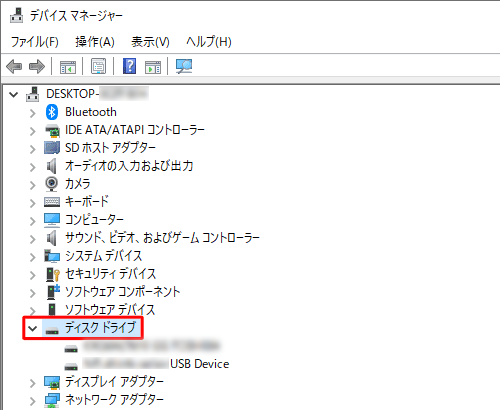Click the Forward arrow toolbar icon
This screenshot has height=410, width=500.
pyautogui.click(x=37, y=66)
